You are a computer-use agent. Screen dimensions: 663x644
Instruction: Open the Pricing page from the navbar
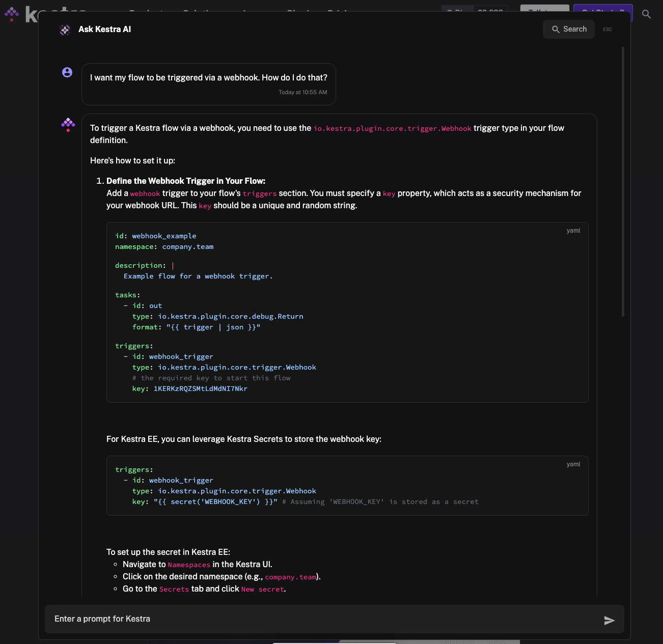pyautogui.click(x=339, y=14)
